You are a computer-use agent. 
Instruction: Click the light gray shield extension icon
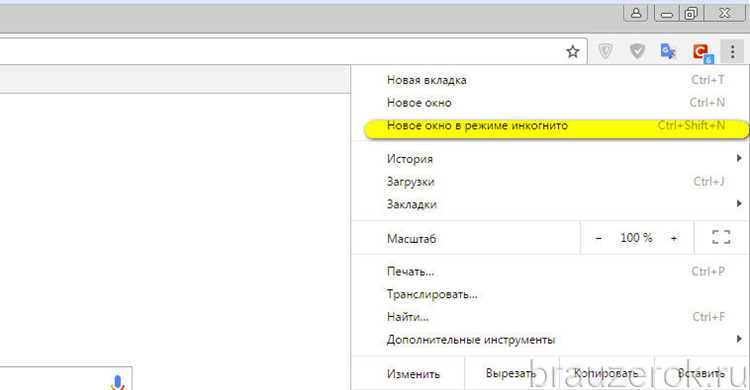point(605,51)
